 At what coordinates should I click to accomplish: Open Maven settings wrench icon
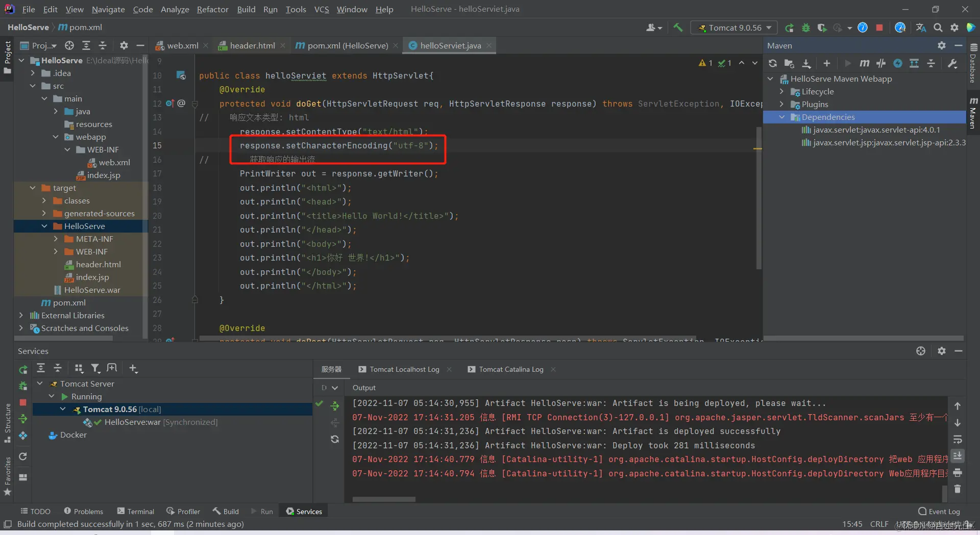(952, 63)
